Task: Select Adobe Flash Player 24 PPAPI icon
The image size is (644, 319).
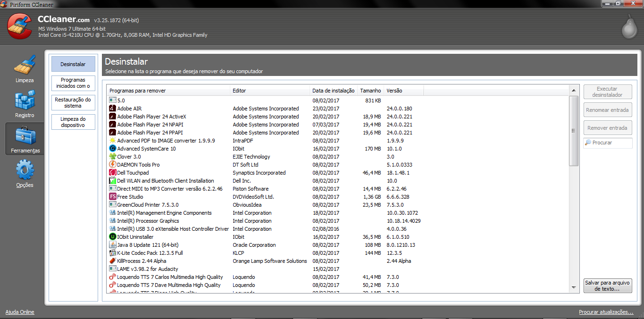Action: (113, 133)
